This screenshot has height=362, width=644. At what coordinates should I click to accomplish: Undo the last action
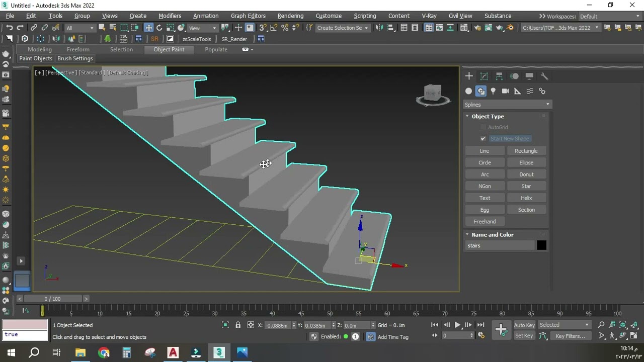(9, 28)
